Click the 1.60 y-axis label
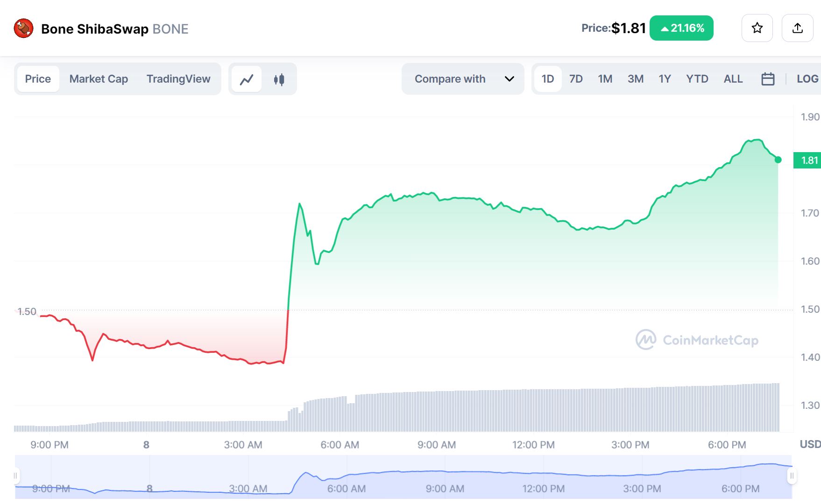Viewport: 821px width, 504px height. pos(810,261)
